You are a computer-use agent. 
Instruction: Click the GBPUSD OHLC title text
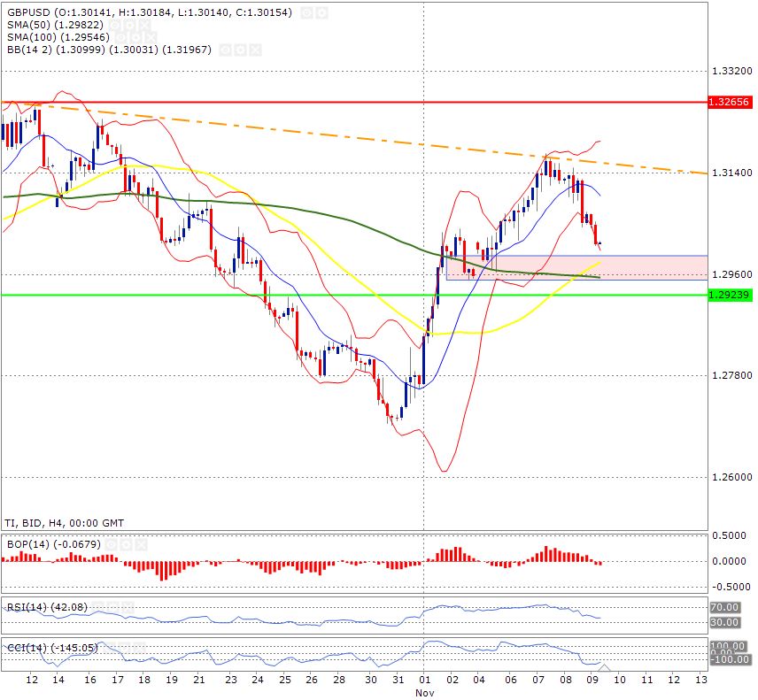coord(150,12)
